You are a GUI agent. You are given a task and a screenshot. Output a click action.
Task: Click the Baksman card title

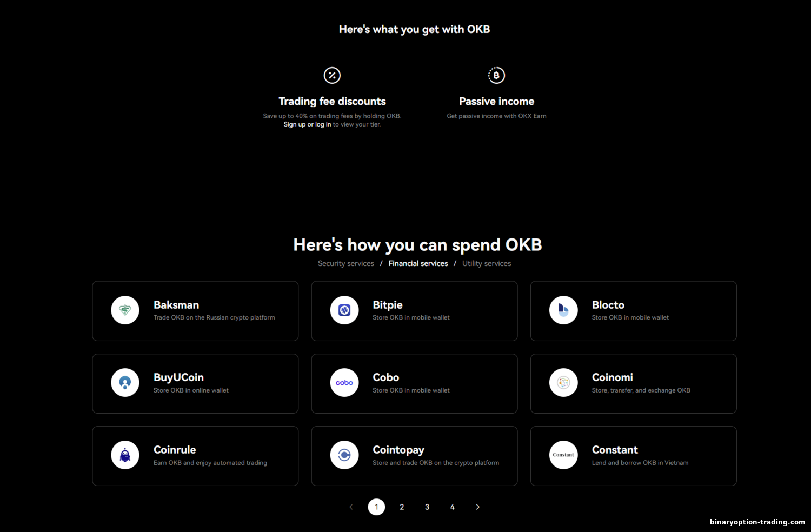coord(176,305)
